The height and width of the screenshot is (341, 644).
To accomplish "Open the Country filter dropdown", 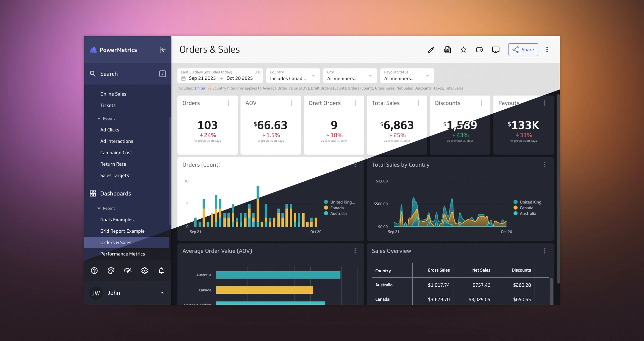I will tap(292, 76).
